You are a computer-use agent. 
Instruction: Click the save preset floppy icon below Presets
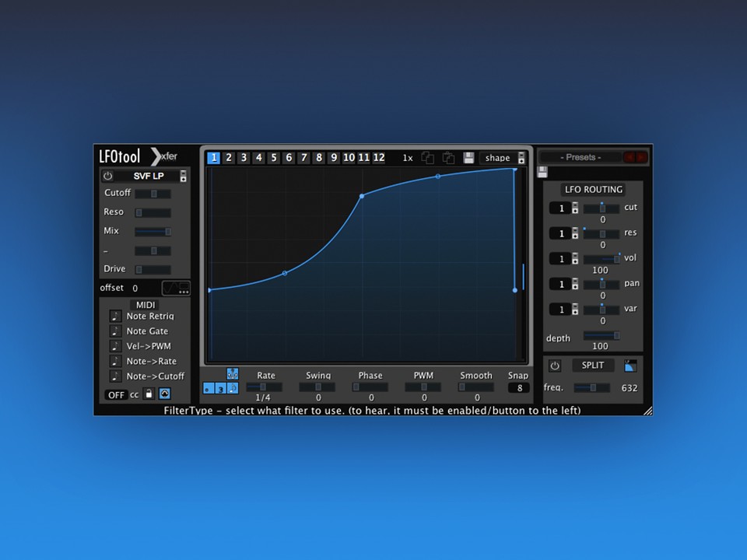pyautogui.click(x=542, y=172)
